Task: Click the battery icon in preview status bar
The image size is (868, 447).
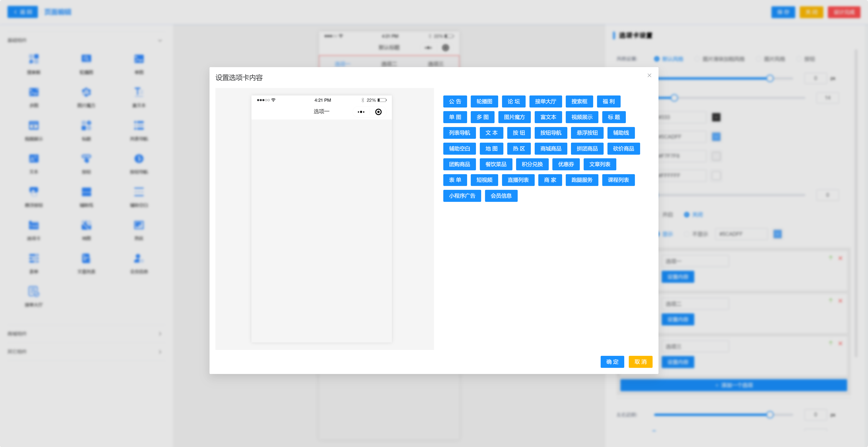Action: coord(382,100)
